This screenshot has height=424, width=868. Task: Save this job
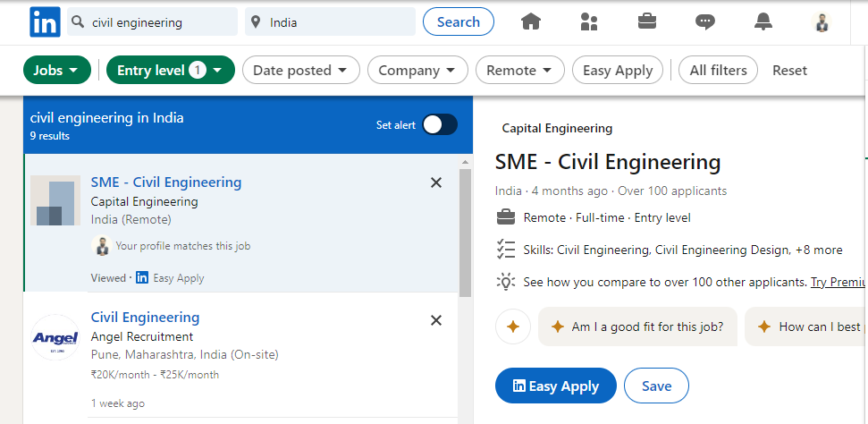point(656,386)
